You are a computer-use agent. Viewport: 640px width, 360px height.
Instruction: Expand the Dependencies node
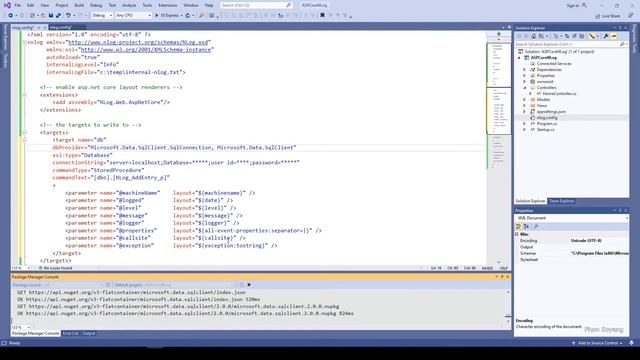(x=525, y=70)
